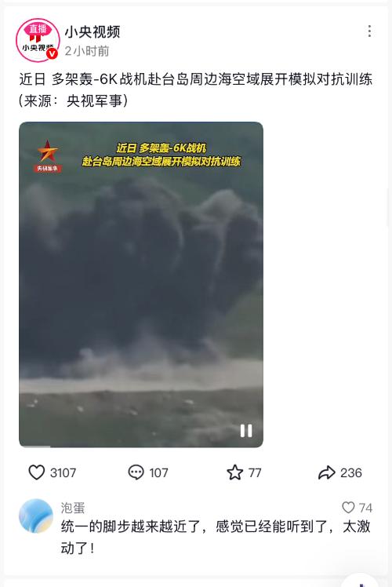Click the 小央视频 account name
The width and height of the screenshot is (392, 587).
click(x=93, y=32)
